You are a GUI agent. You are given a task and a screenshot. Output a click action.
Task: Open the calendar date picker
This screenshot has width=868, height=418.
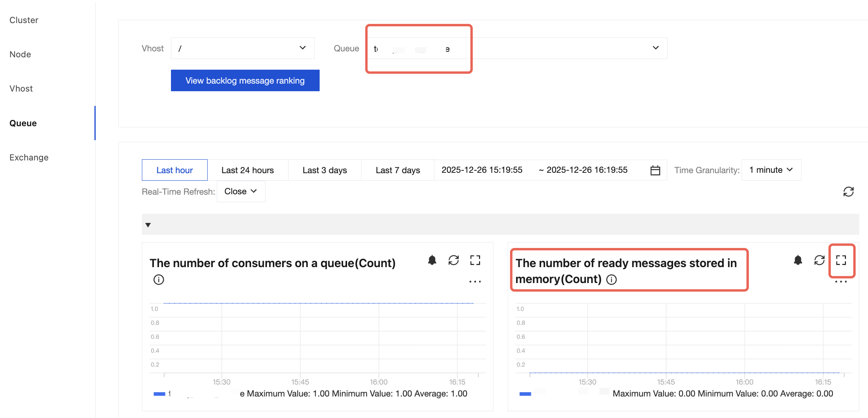[x=655, y=170]
